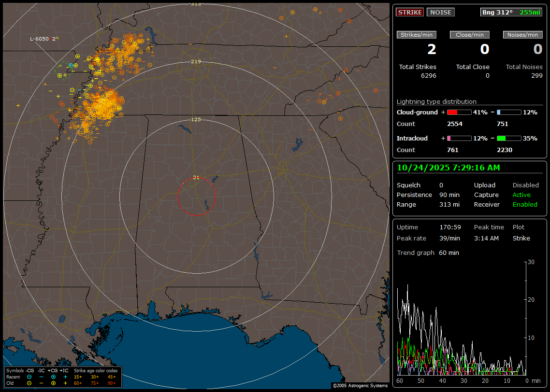Click the red dotted circle at map center
This screenshot has height=392, width=550.
pyautogui.click(x=196, y=196)
